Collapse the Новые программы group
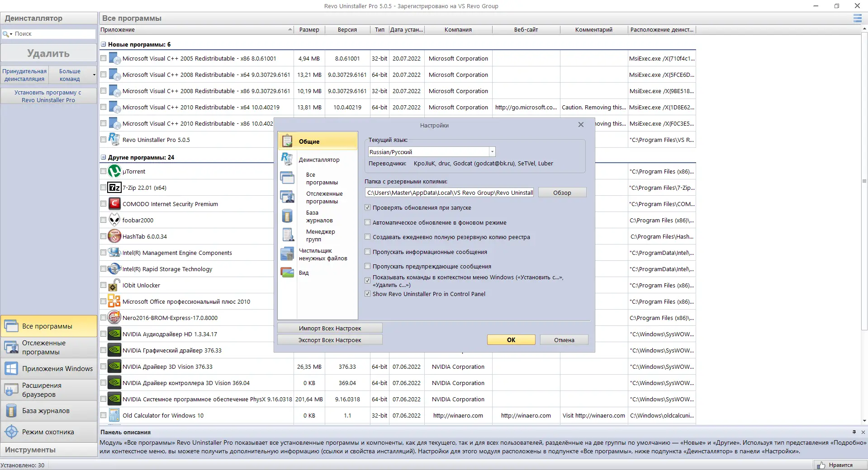Image resolution: width=868 pixels, height=470 pixels. coord(104,44)
